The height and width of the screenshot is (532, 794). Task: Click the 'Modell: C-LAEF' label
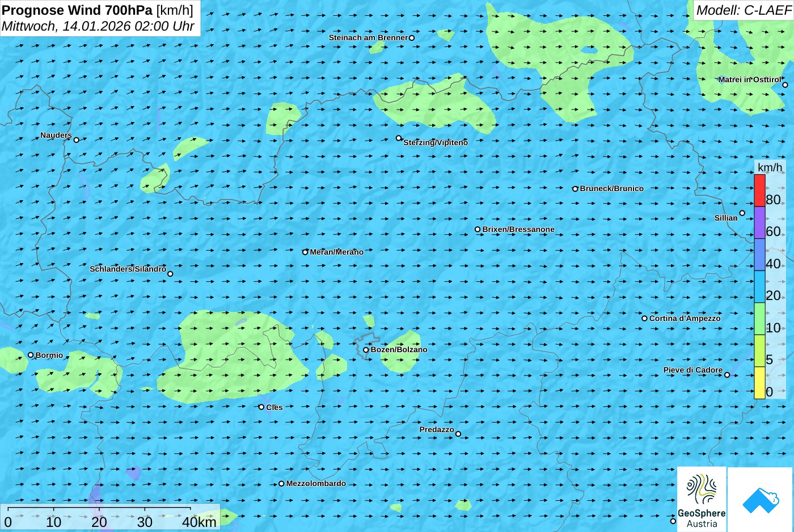coord(743,10)
